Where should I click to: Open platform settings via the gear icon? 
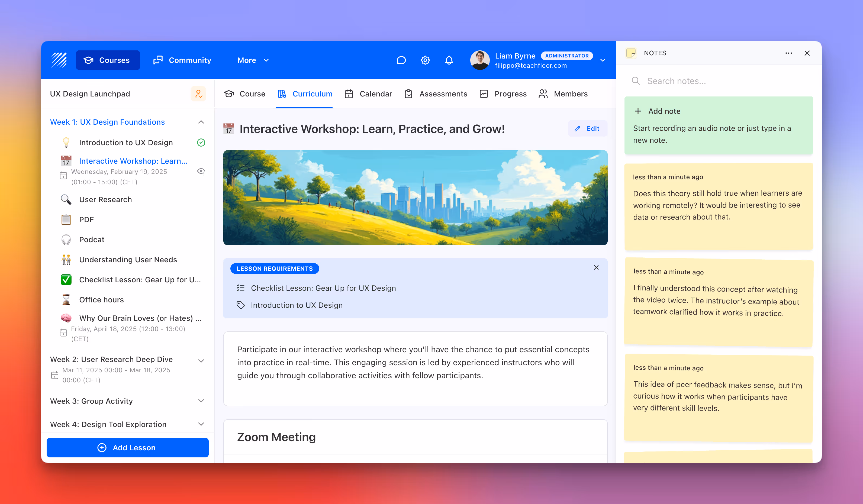pos(425,60)
